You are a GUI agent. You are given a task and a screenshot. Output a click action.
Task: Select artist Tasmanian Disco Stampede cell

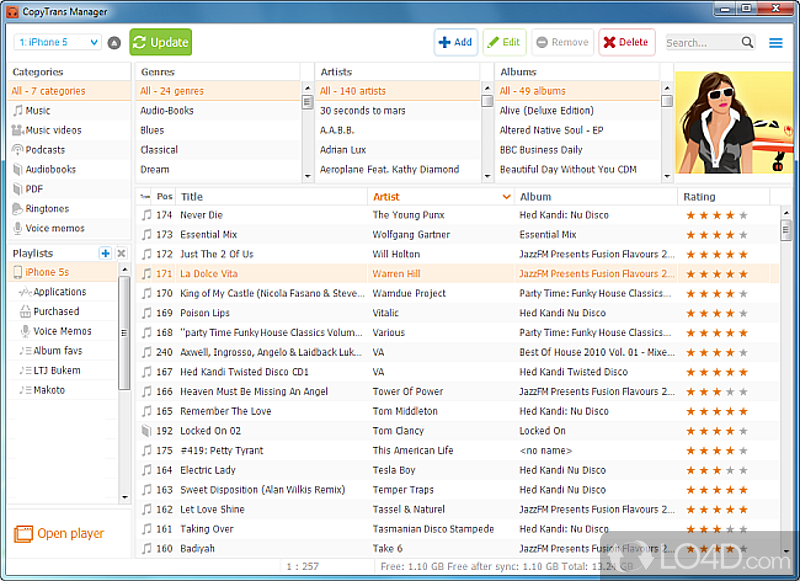click(x=441, y=529)
